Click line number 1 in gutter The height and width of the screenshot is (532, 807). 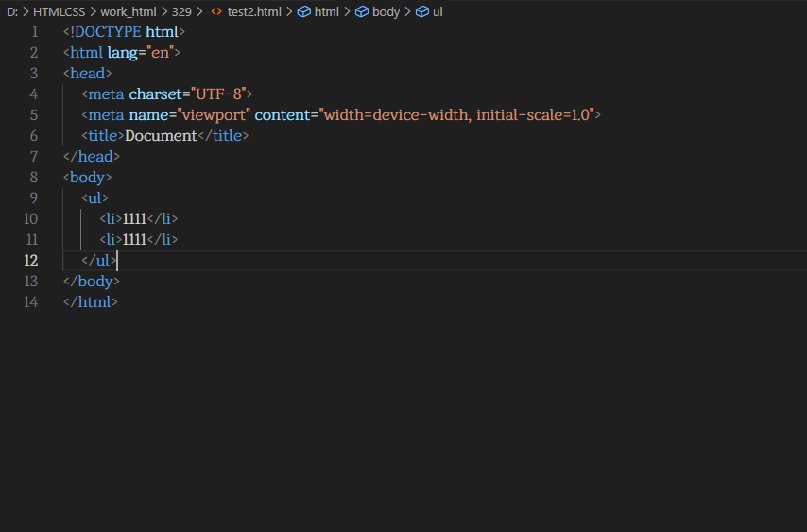coord(35,32)
